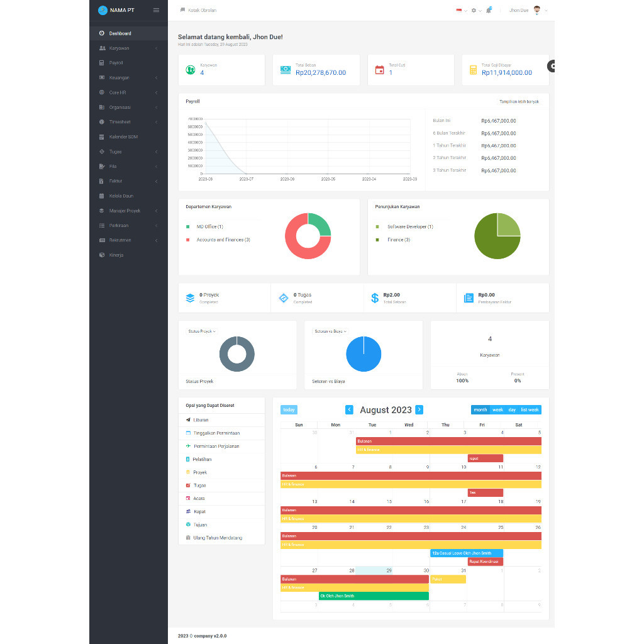644x644 pixels.
Task: Open Kinerja in sidebar
Action: 128,255
